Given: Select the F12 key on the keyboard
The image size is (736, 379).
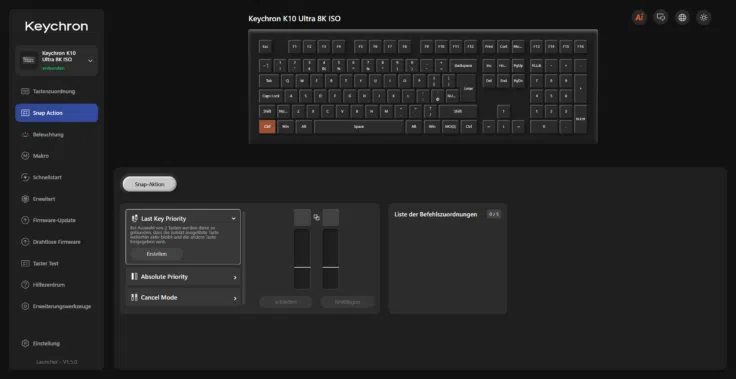Looking at the screenshot, I should [x=471, y=46].
